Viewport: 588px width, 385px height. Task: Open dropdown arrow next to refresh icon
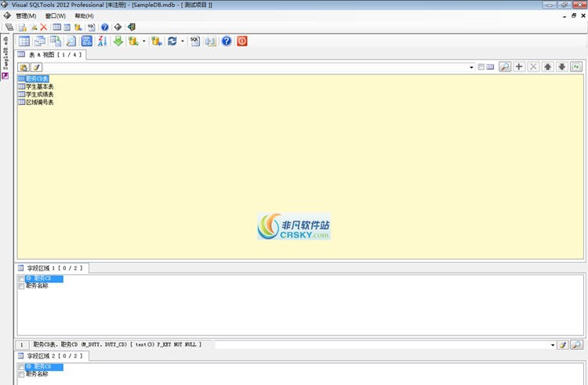coord(183,42)
